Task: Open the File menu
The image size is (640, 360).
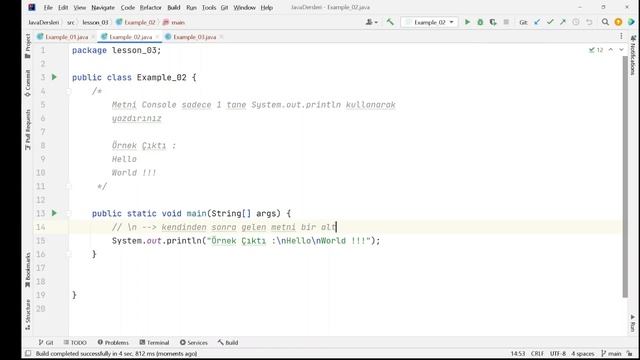Action: (48, 7)
